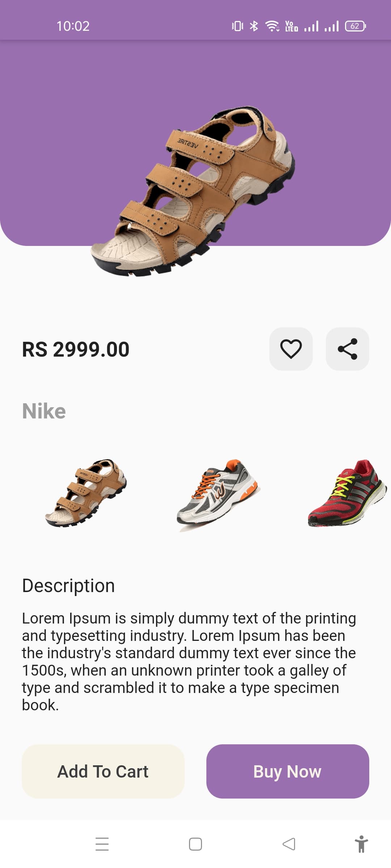Screen dimensions: 391x868
Task: Tap the back triangle navigation icon
Action: pyautogui.click(x=289, y=844)
